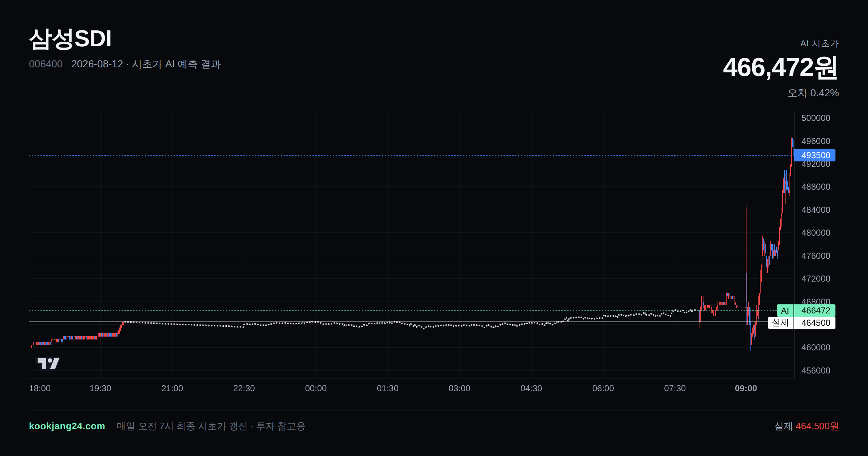Click the 매일 오전 7시 최종 시초가 갱신 note
Viewport: 868px width, 456px height.
point(211,426)
